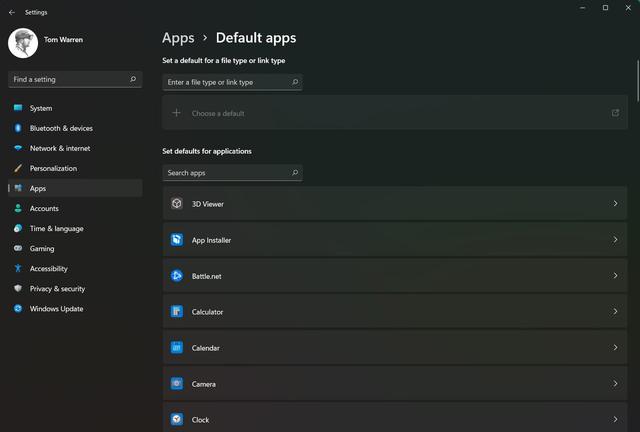Click the Clock app icon
640x432 pixels.
coord(176,419)
